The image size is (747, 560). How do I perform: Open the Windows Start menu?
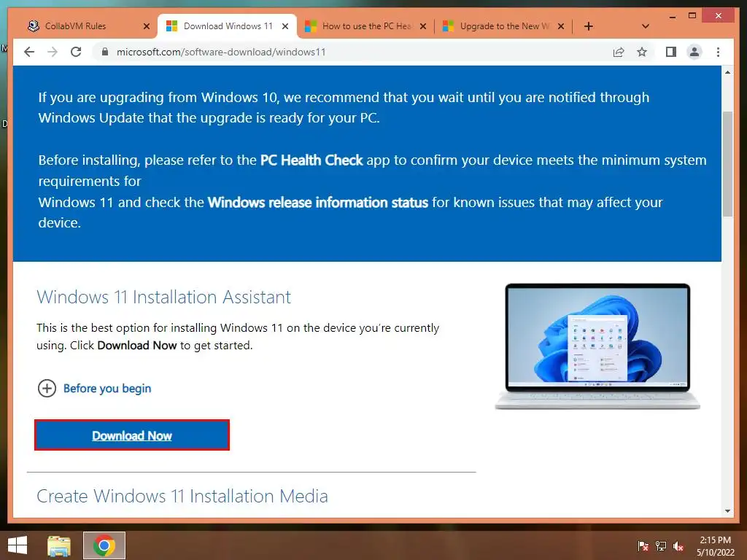18,545
